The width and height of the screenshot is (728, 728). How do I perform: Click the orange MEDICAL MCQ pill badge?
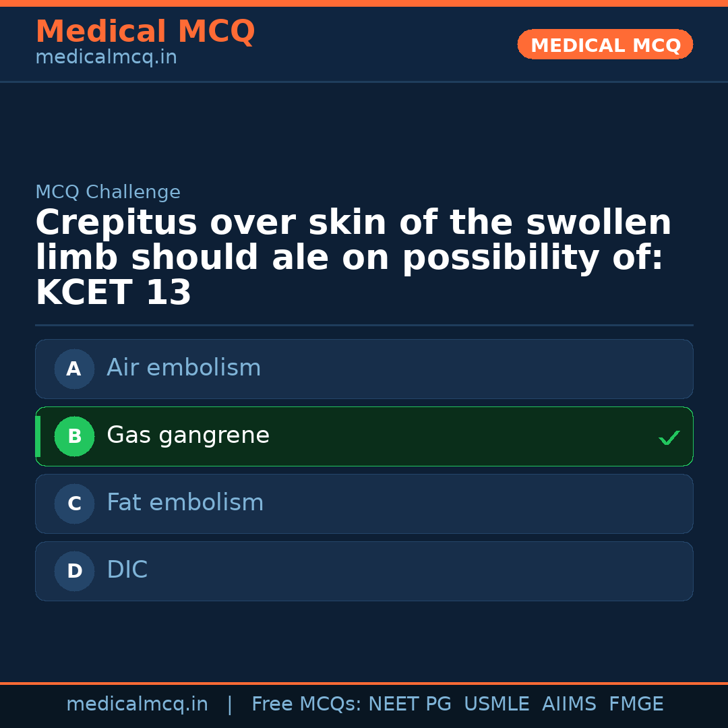[x=605, y=44]
